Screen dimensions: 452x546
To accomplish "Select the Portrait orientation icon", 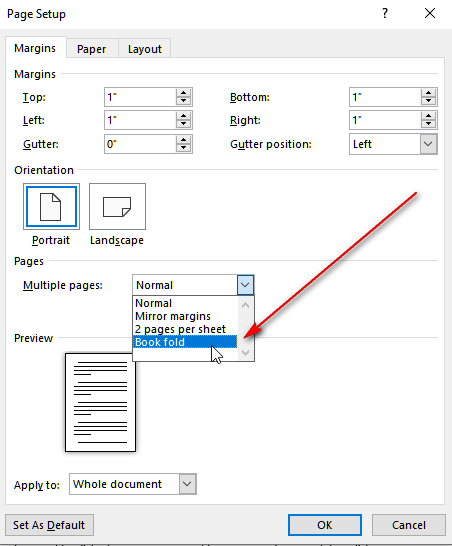I will 51,206.
